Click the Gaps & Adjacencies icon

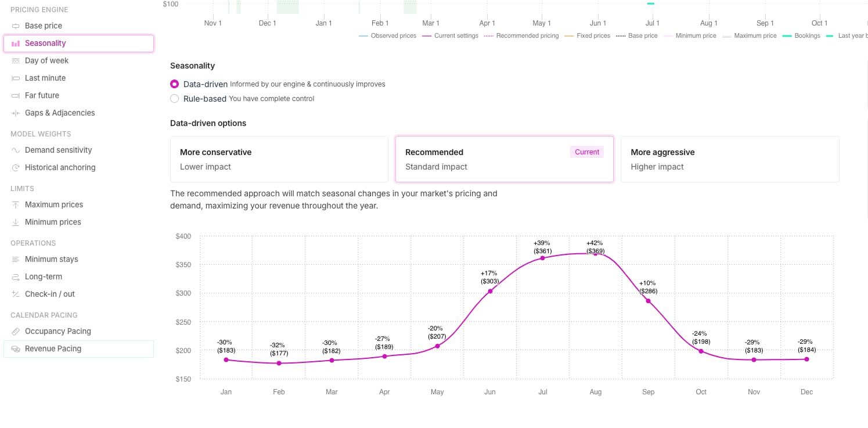click(x=16, y=113)
